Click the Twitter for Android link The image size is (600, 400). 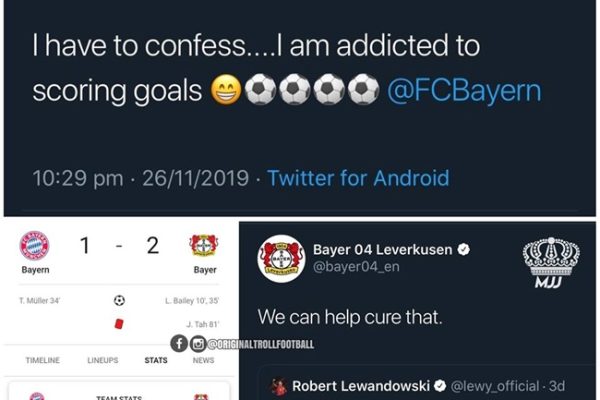point(358,178)
